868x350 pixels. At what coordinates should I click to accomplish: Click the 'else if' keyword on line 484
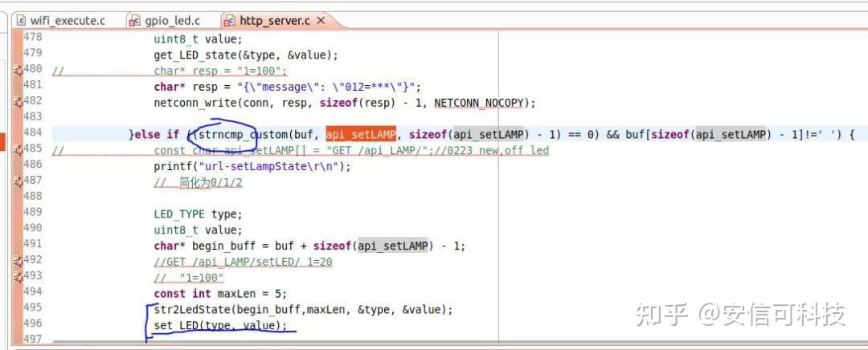pyautogui.click(x=156, y=135)
